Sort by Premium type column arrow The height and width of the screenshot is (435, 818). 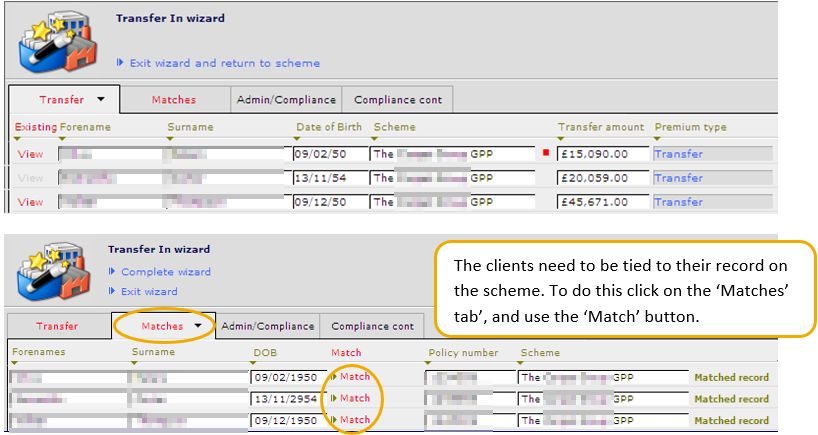coord(657,139)
